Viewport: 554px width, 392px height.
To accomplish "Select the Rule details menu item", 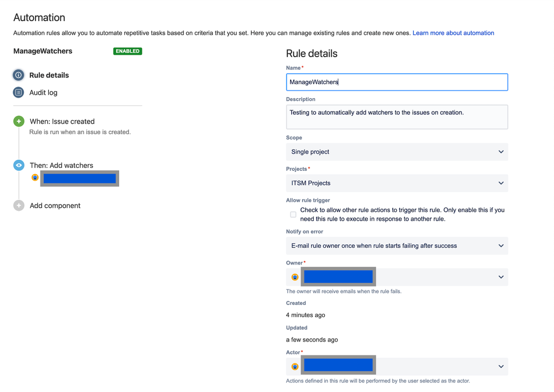I will point(49,75).
